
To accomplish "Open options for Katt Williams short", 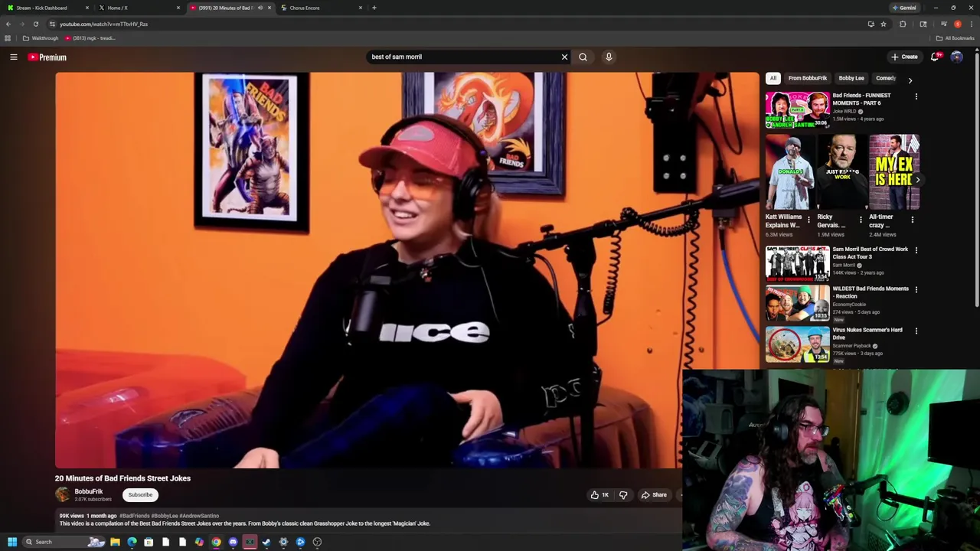I will point(808,220).
